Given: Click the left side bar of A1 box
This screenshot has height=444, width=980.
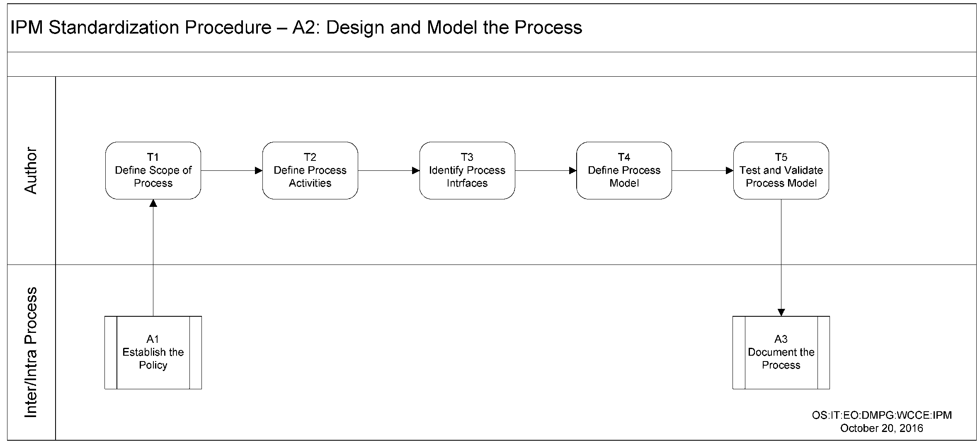Looking at the screenshot, I should (x=111, y=352).
